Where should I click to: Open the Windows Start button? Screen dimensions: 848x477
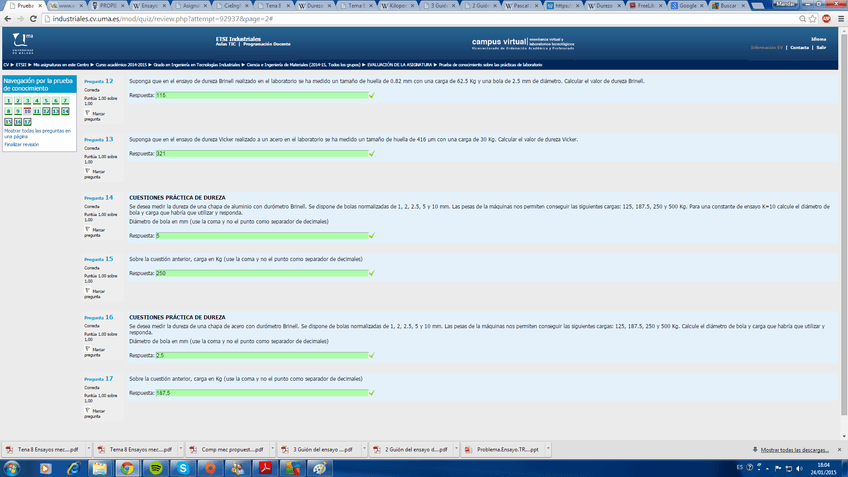coord(11,468)
